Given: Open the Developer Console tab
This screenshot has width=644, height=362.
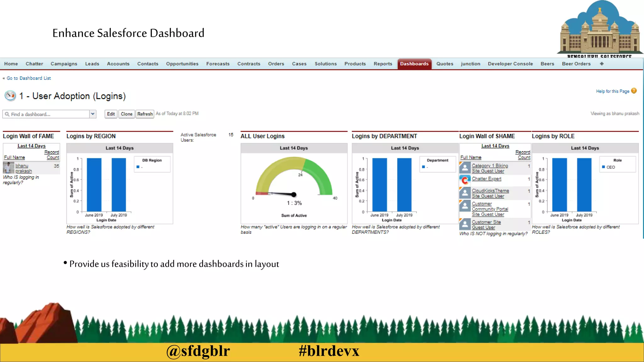Looking at the screenshot, I should [510, 64].
